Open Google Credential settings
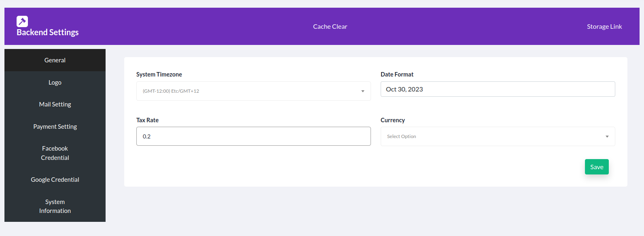The height and width of the screenshot is (236, 644). point(55,179)
